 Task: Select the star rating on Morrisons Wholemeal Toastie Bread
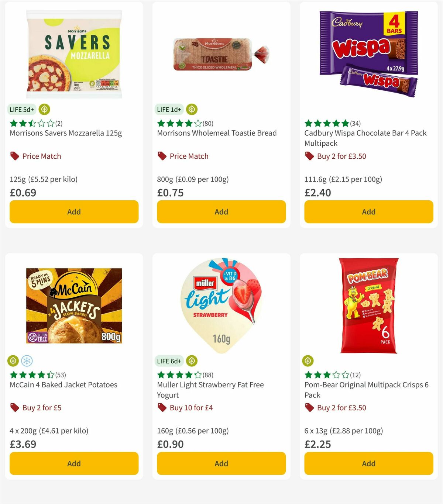179,123
